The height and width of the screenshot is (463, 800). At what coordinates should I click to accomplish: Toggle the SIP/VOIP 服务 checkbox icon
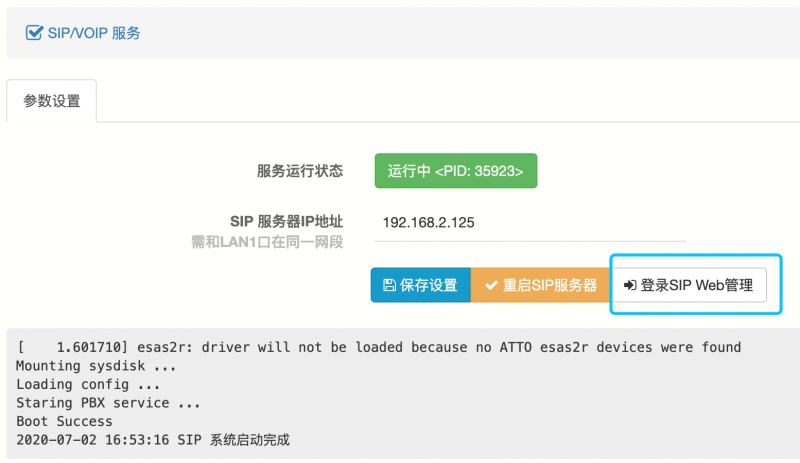coord(34,33)
